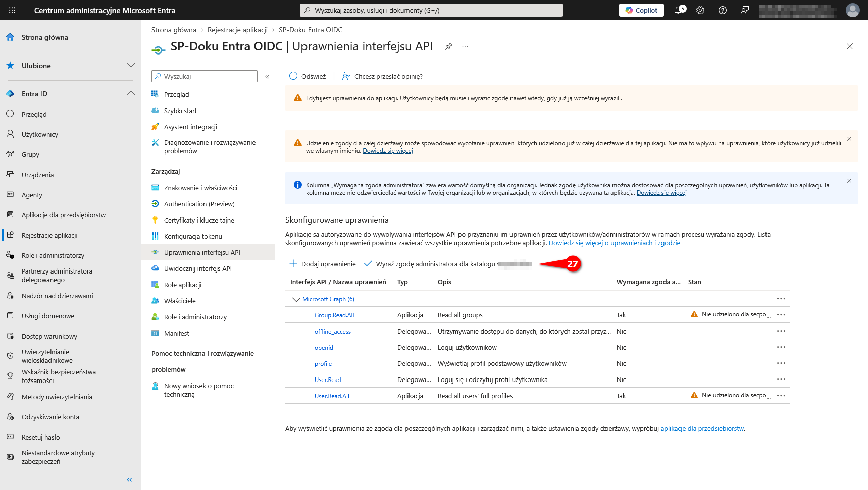868x490 pixels.
Task: Click Chcesz przesłać opinię feedback button
Action: click(x=382, y=76)
